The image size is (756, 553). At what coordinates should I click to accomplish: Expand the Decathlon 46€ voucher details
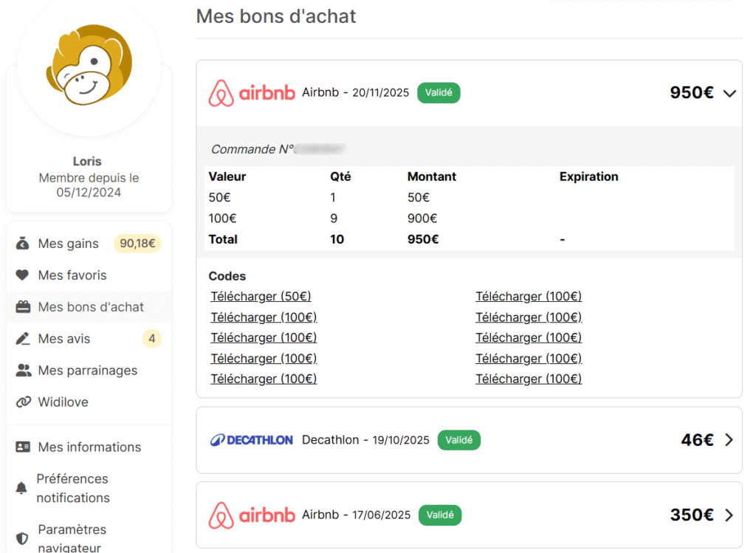729,439
